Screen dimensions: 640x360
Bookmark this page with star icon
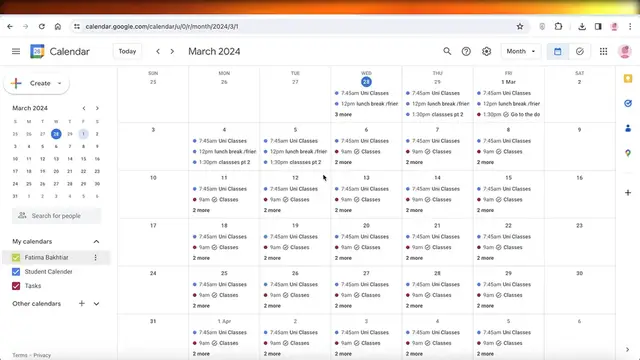tap(520, 27)
